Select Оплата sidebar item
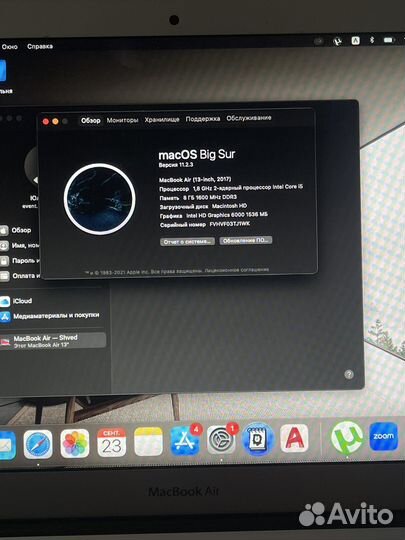The width and height of the screenshot is (405, 540). coord(20,276)
